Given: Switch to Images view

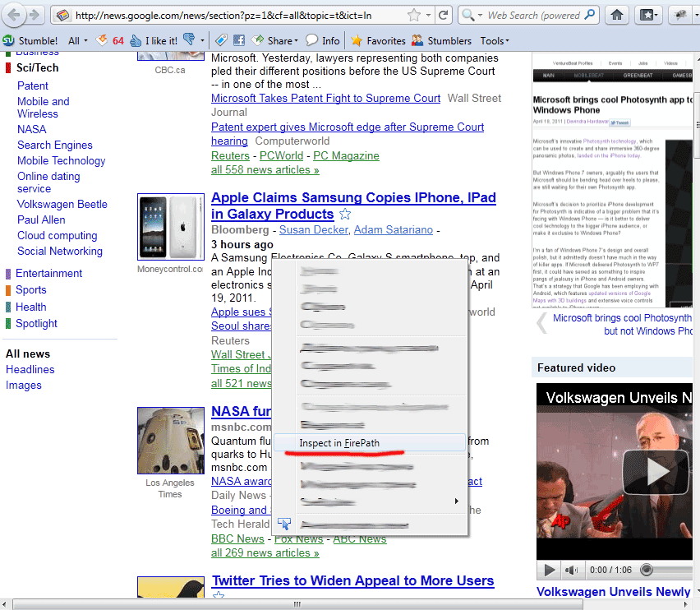Looking at the screenshot, I should (x=23, y=386).
